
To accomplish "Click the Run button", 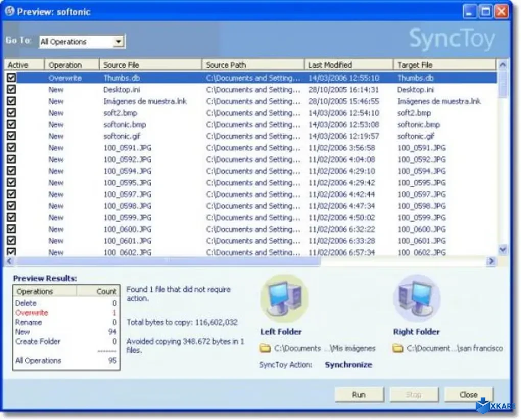I will click(359, 394).
